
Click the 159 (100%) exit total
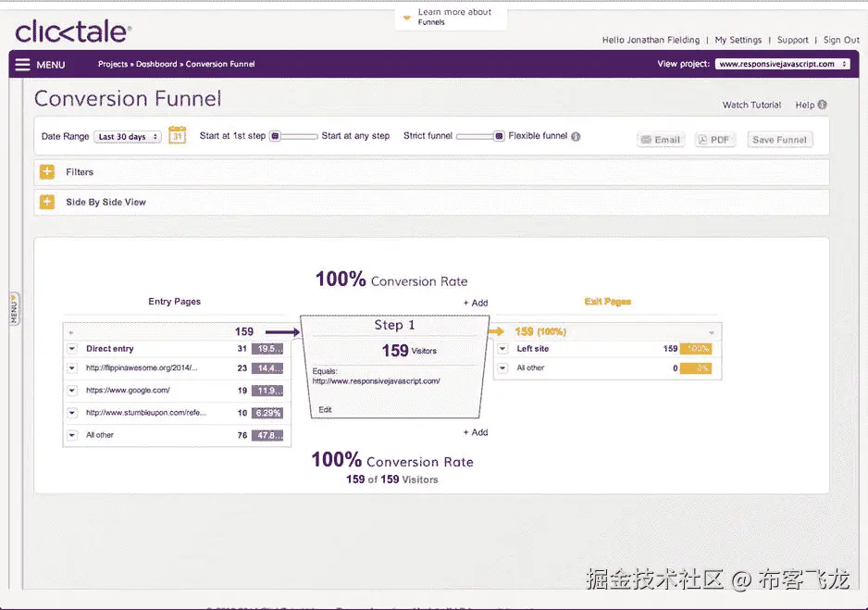coord(540,331)
